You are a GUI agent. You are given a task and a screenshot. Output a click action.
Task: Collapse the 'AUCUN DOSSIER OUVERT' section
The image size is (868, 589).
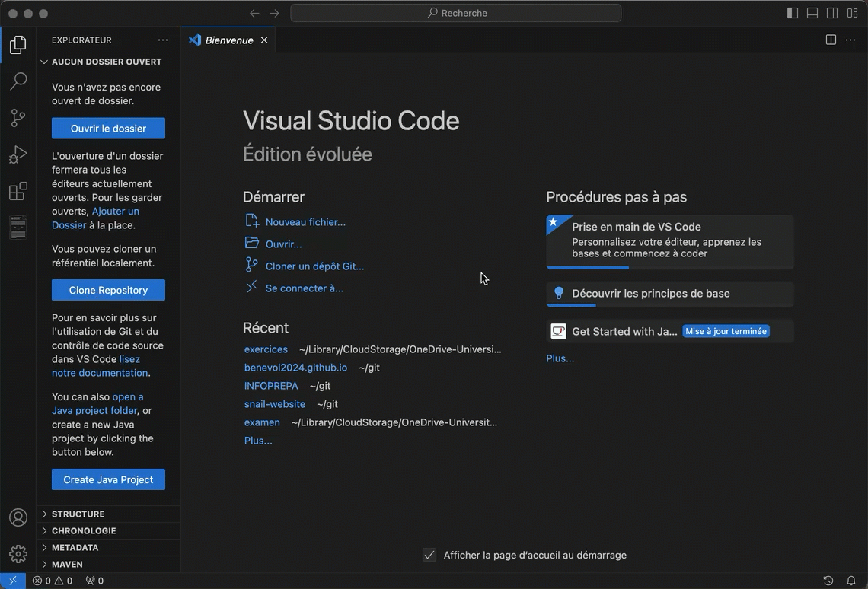pyautogui.click(x=108, y=62)
